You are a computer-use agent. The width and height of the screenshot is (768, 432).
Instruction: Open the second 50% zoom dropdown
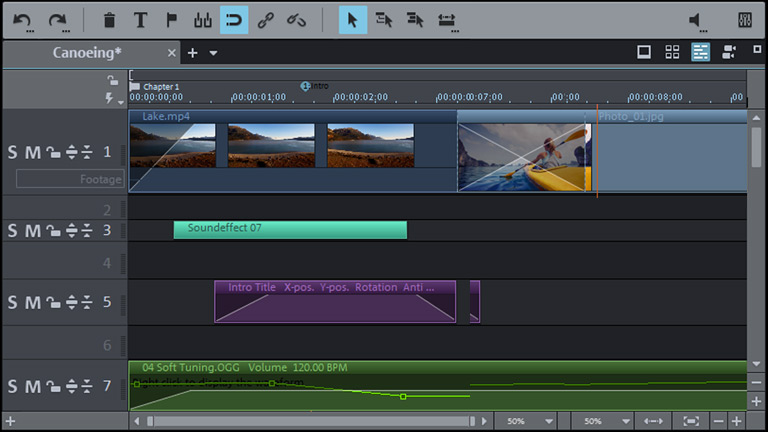pyautogui.click(x=625, y=421)
